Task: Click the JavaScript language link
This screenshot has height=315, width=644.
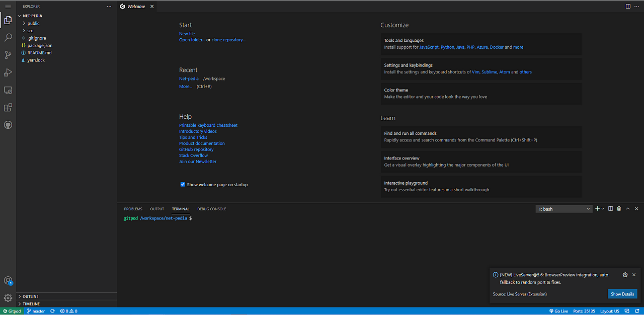Action: pyautogui.click(x=429, y=47)
